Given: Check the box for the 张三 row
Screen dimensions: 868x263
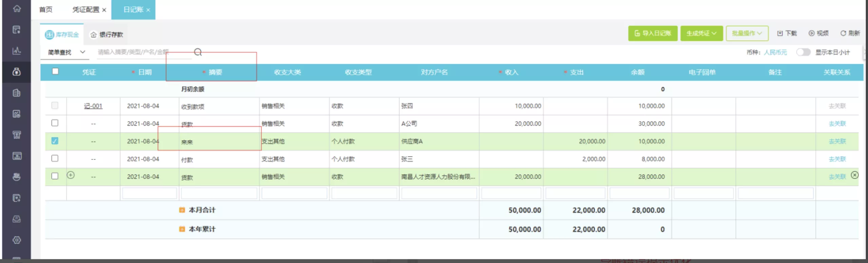Looking at the screenshot, I should 55,158.
